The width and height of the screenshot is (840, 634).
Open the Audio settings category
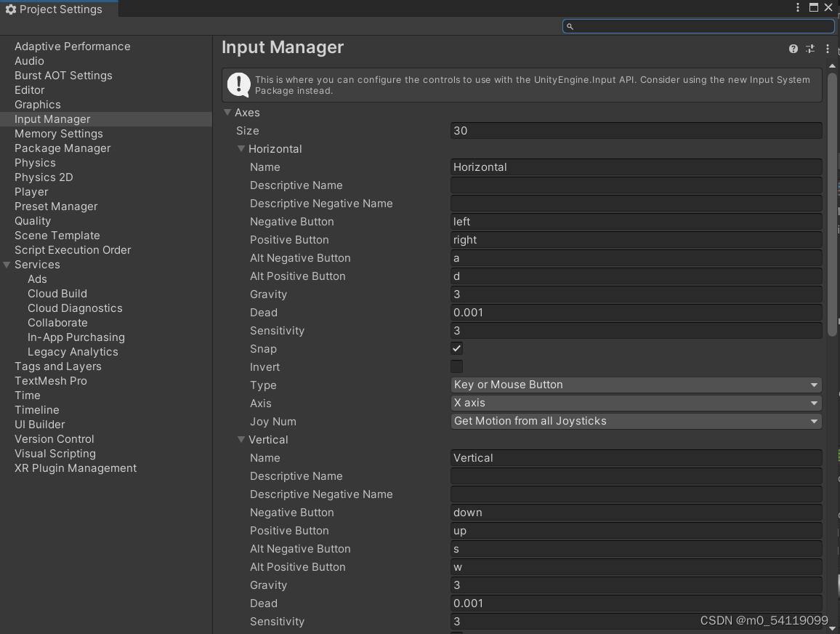pos(30,61)
